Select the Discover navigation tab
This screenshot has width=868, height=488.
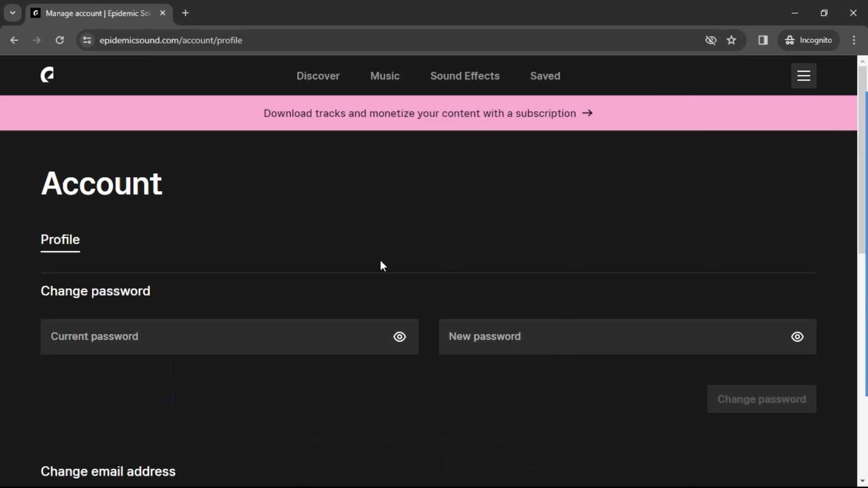tap(318, 76)
